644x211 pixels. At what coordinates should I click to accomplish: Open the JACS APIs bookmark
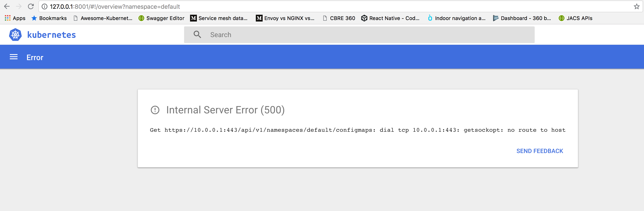[x=575, y=18]
